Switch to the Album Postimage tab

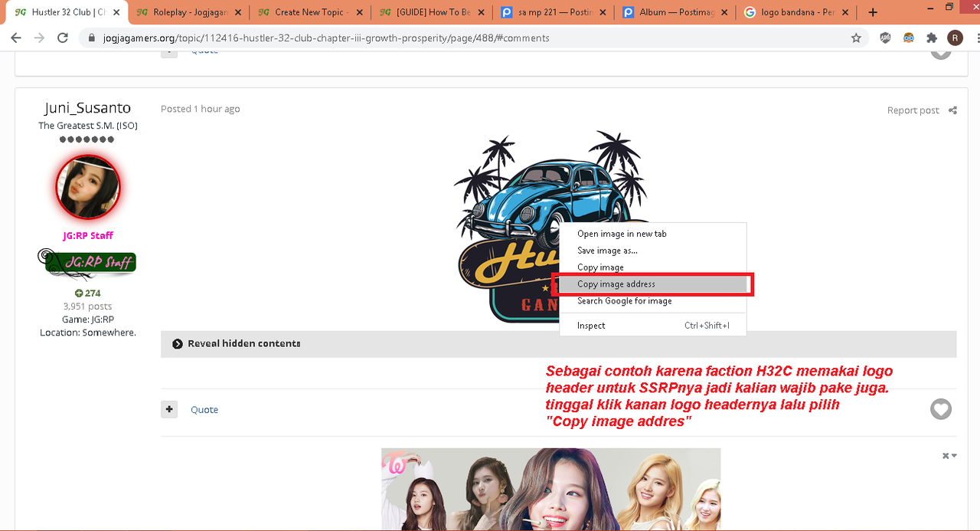[x=676, y=12]
